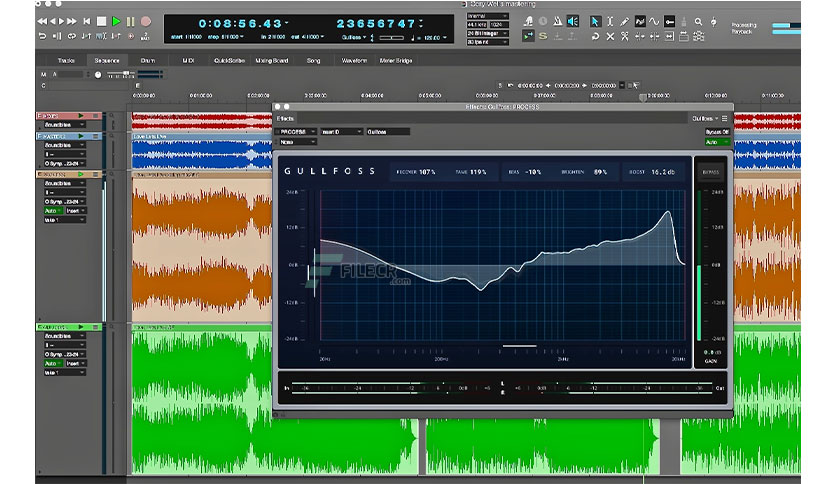Toggle play-enable on the orange track
This screenshot has width=836, height=484.
(81, 174)
